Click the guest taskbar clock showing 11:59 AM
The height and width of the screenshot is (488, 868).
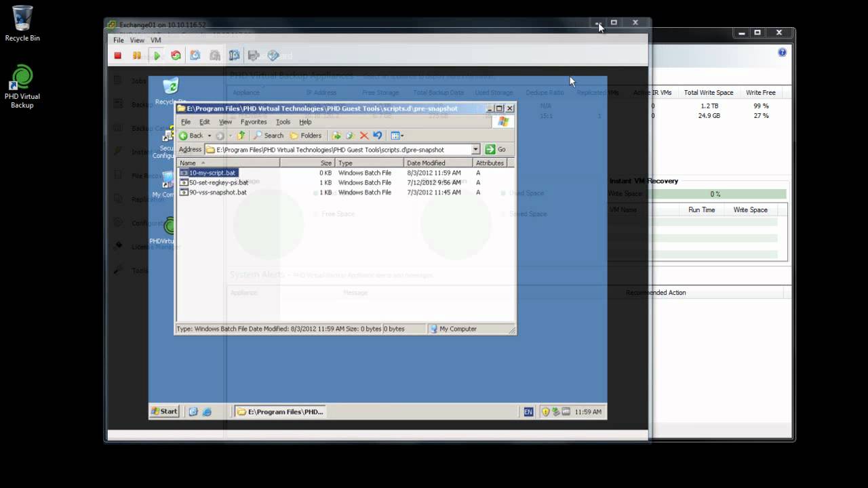[588, 411]
